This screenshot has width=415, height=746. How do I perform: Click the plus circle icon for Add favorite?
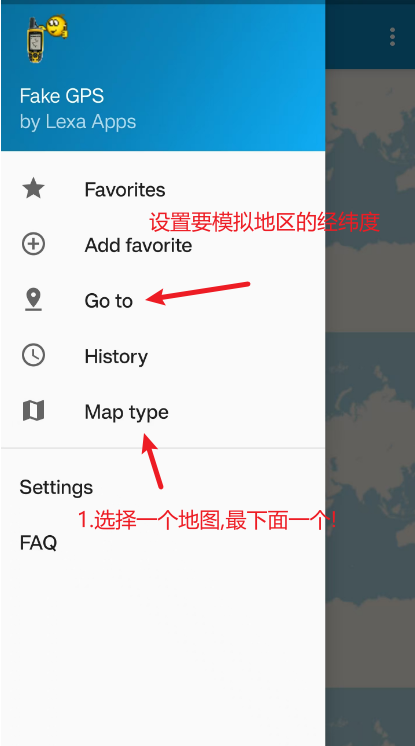pyautogui.click(x=33, y=245)
